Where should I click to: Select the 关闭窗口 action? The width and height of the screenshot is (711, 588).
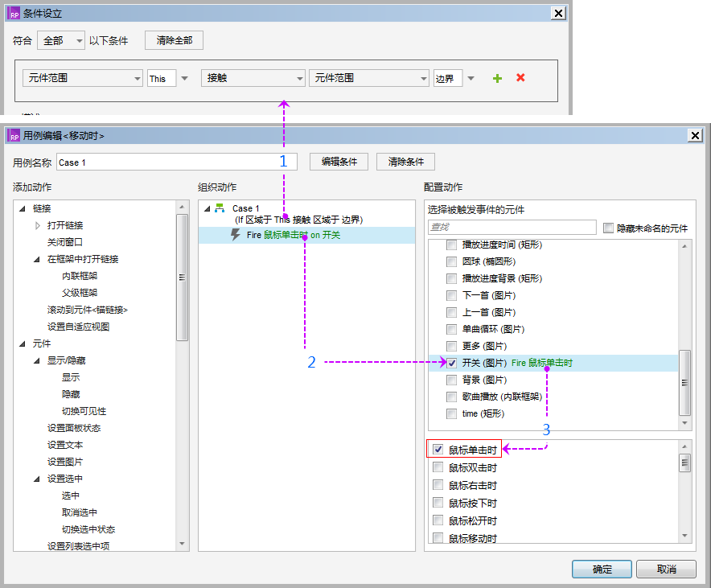point(65,242)
